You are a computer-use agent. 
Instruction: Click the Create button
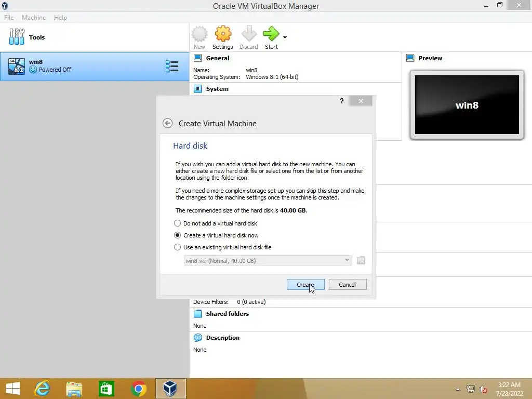pos(305,285)
